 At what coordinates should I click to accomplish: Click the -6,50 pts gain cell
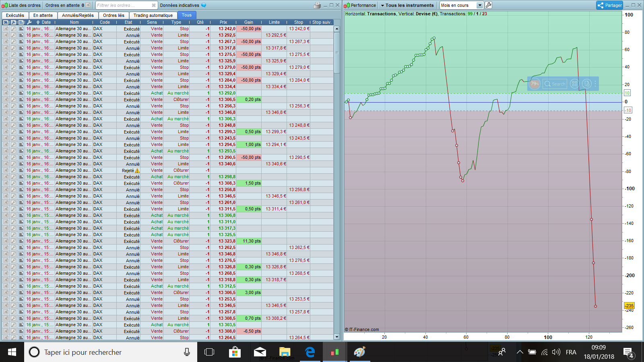249,331
